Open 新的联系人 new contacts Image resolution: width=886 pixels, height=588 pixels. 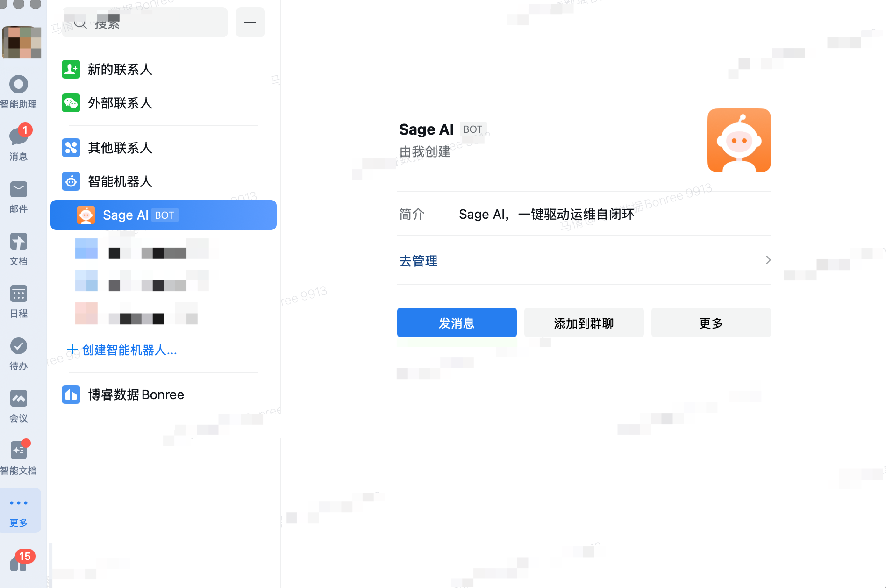tap(164, 69)
